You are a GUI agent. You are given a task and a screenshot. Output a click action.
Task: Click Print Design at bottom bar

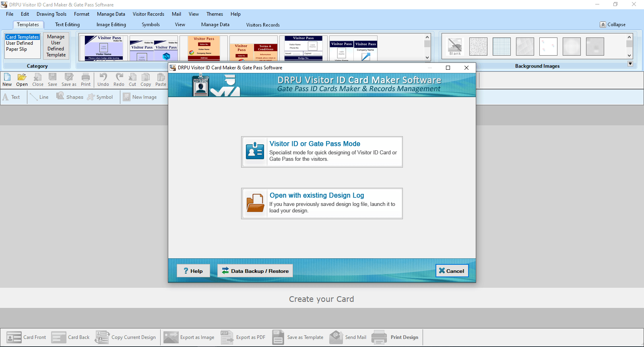pos(395,337)
